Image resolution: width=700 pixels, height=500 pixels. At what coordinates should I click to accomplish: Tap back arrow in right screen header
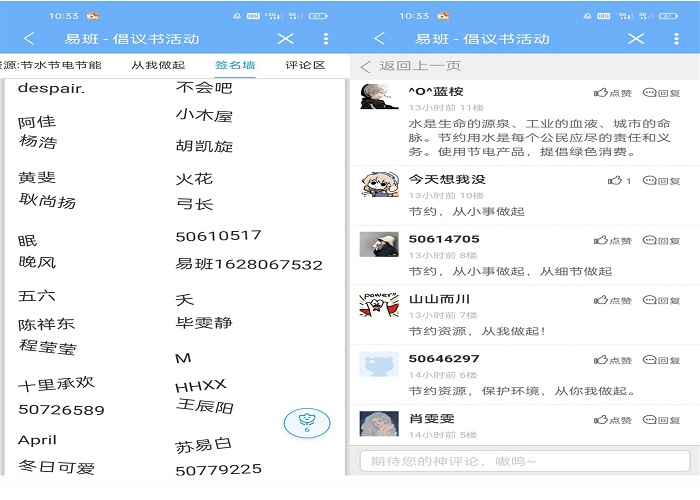point(379,39)
